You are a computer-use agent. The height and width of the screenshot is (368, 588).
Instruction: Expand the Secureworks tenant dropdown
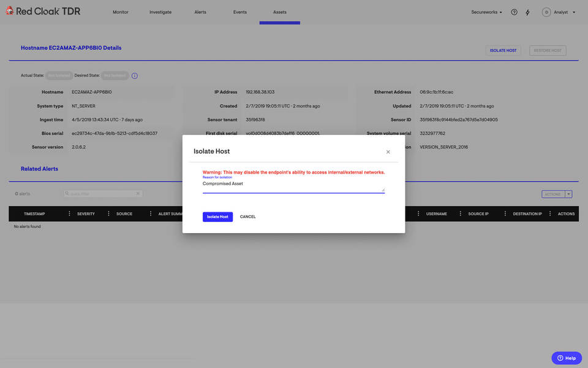tap(486, 12)
